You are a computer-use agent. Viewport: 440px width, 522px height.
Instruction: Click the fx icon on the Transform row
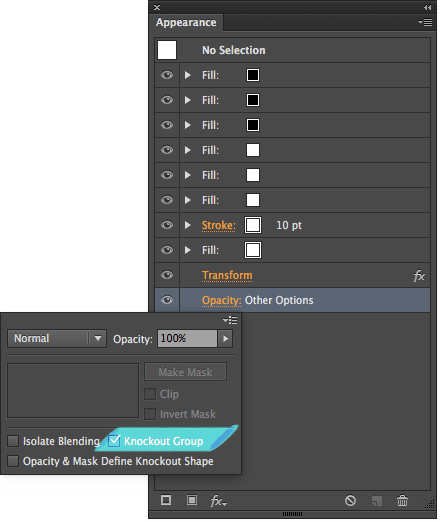[x=419, y=276]
